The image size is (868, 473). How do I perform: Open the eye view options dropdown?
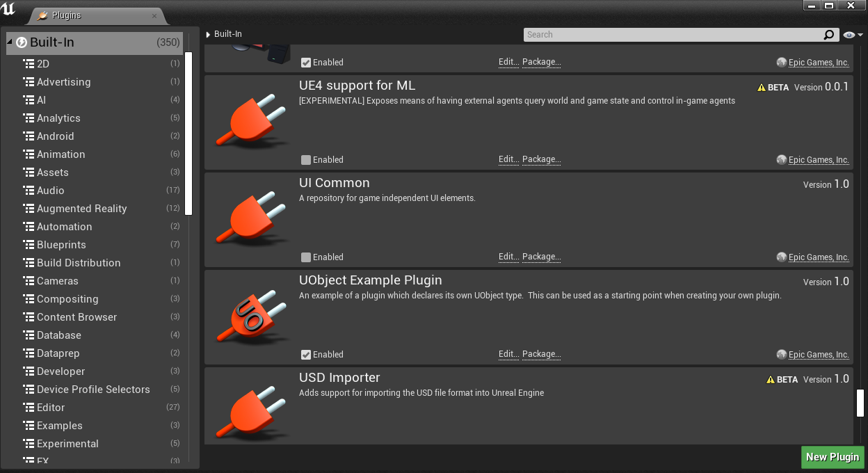(853, 35)
